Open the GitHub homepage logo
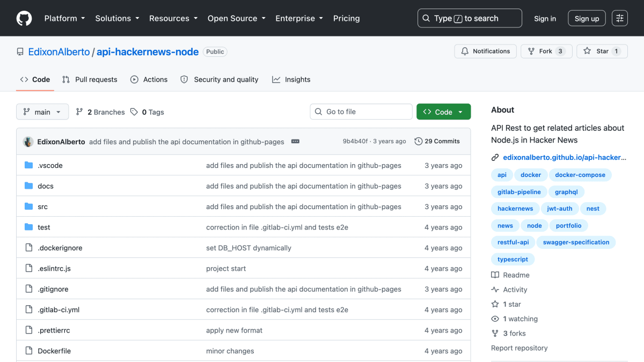This screenshot has height=362, width=644. tap(24, 18)
